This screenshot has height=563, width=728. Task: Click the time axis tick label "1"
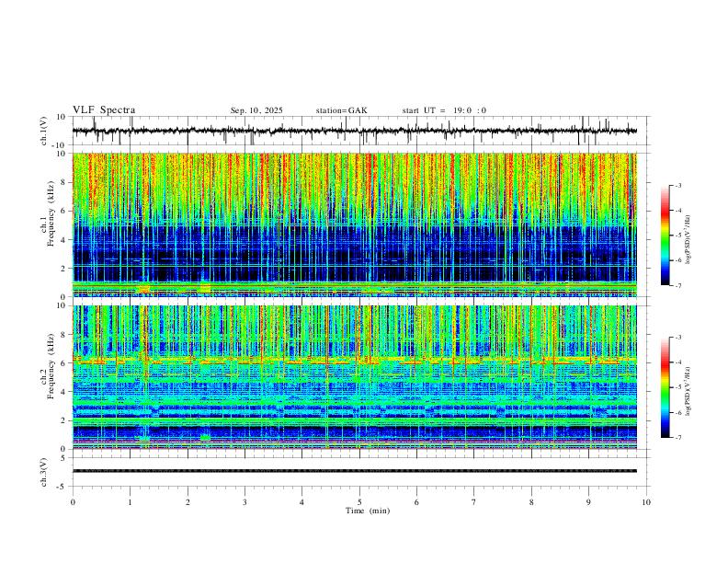130,502
